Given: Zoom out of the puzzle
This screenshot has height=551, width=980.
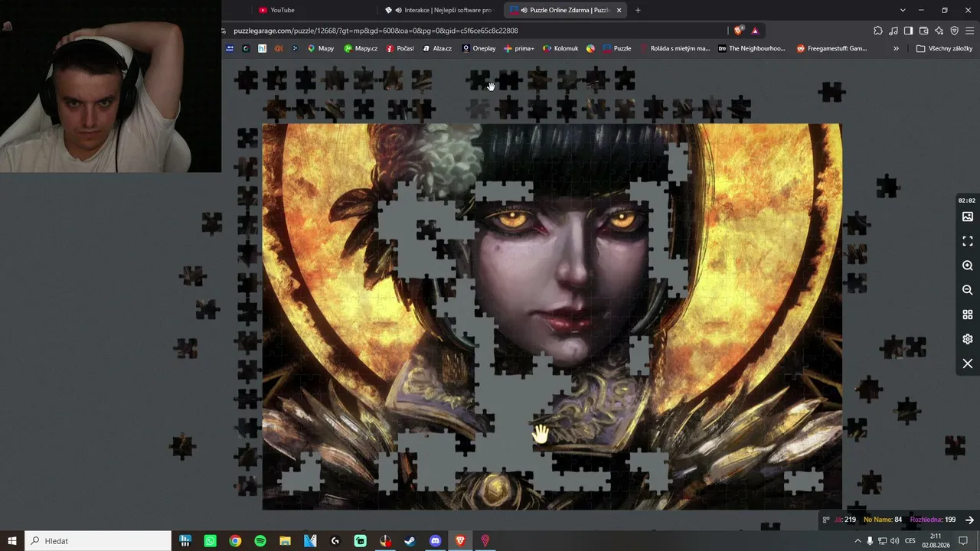Looking at the screenshot, I should [x=968, y=290].
